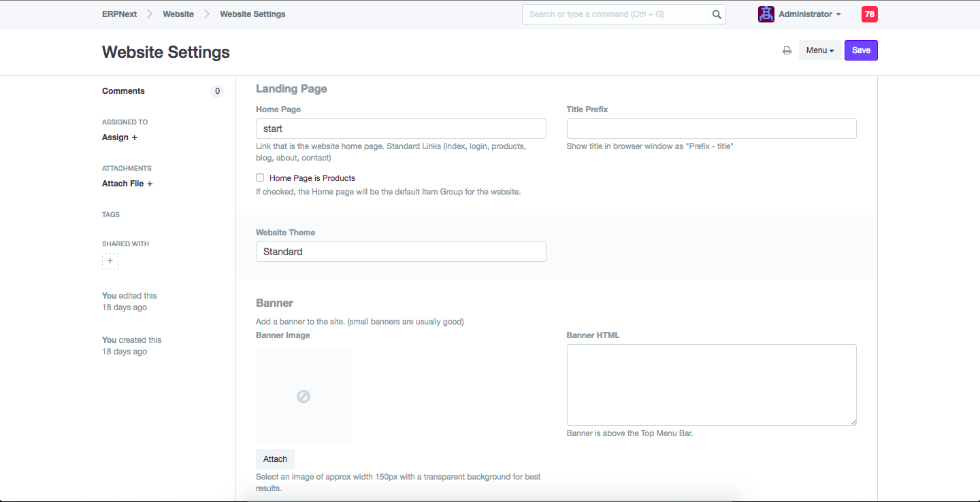
Task: Click the Administrator avatar icon
Action: click(x=766, y=14)
